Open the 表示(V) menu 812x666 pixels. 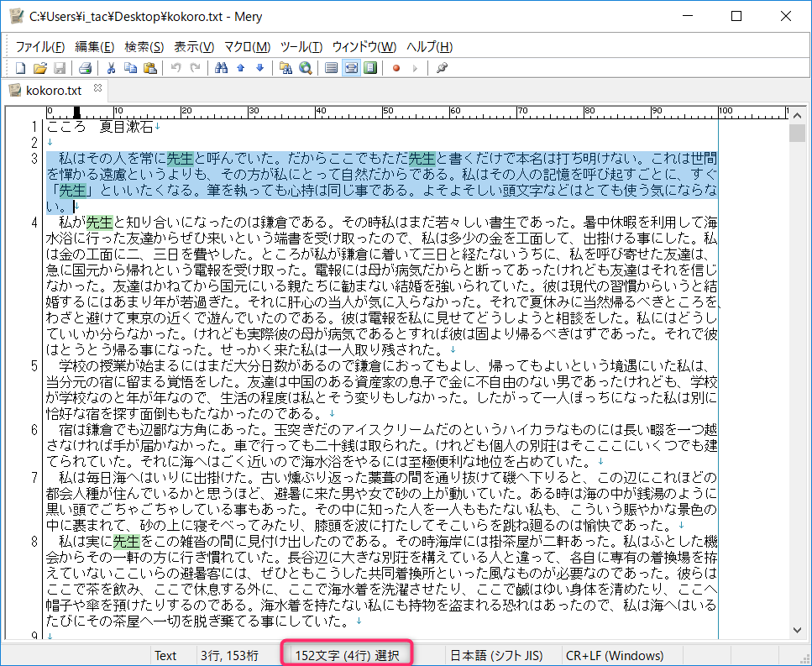(x=194, y=46)
